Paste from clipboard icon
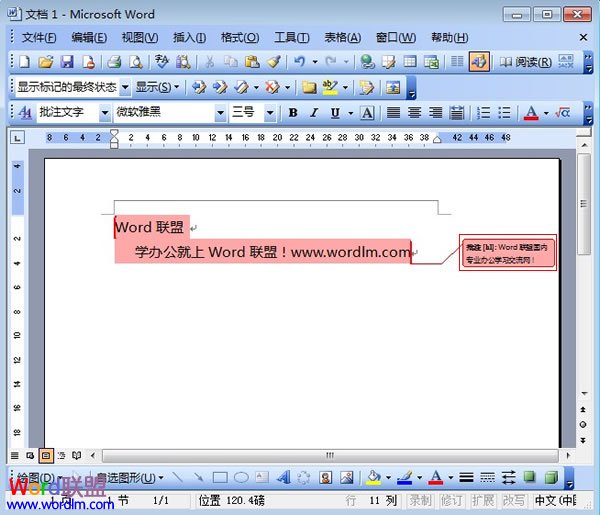Image resolution: width=600 pixels, height=515 pixels. (252, 61)
